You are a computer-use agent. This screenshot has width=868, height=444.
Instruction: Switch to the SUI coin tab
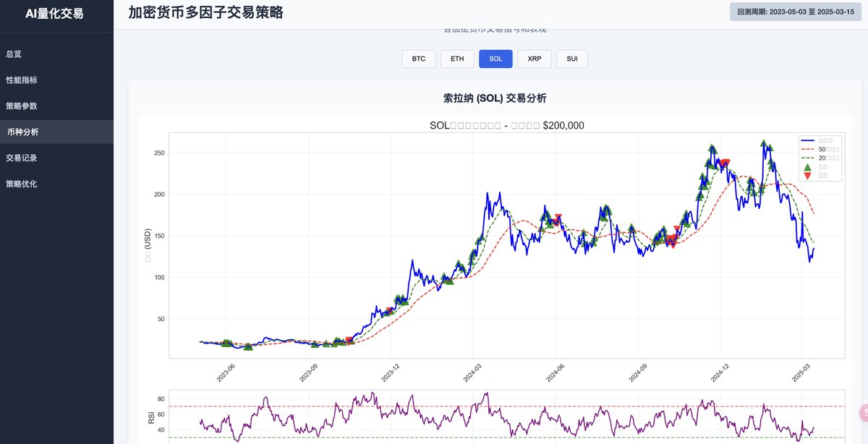click(x=572, y=59)
